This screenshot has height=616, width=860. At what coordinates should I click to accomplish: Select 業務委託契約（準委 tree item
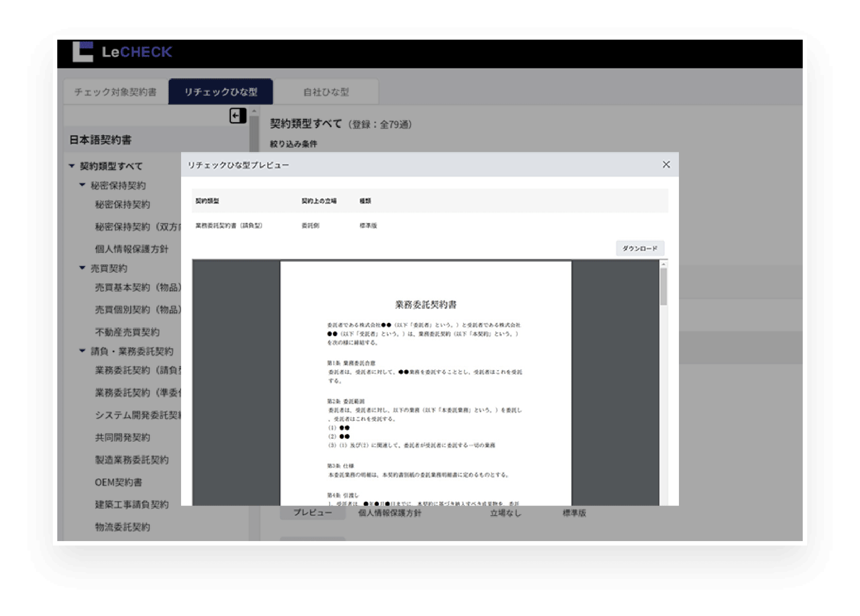pos(138,393)
